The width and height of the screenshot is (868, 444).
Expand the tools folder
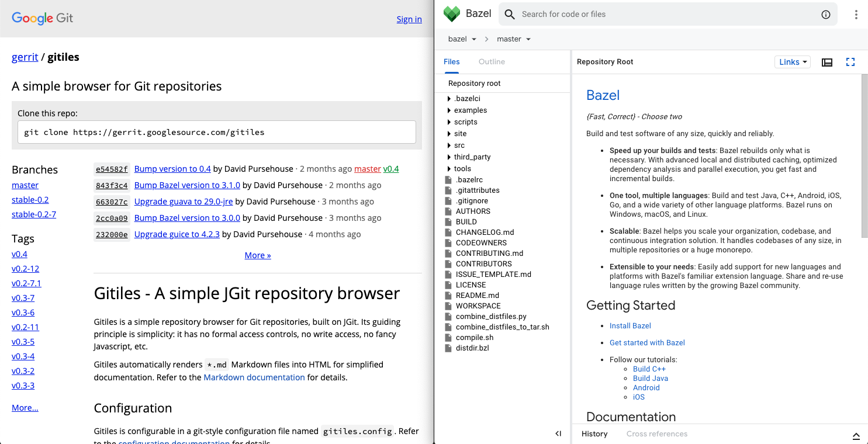point(449,169)
